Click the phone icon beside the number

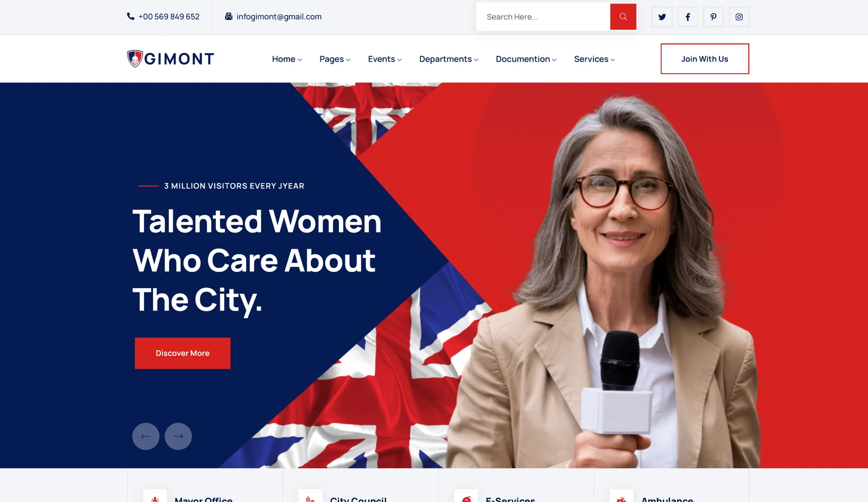(131, 16)
